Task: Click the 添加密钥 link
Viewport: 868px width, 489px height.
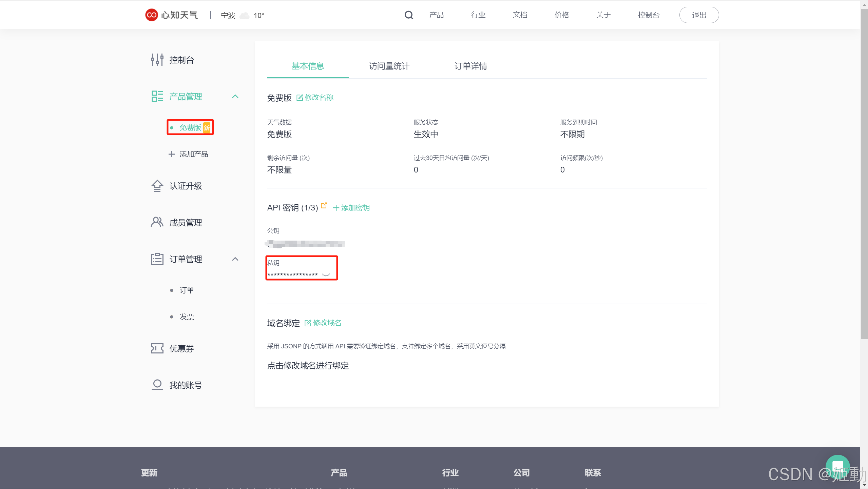Action: click(x=351, y=208)
